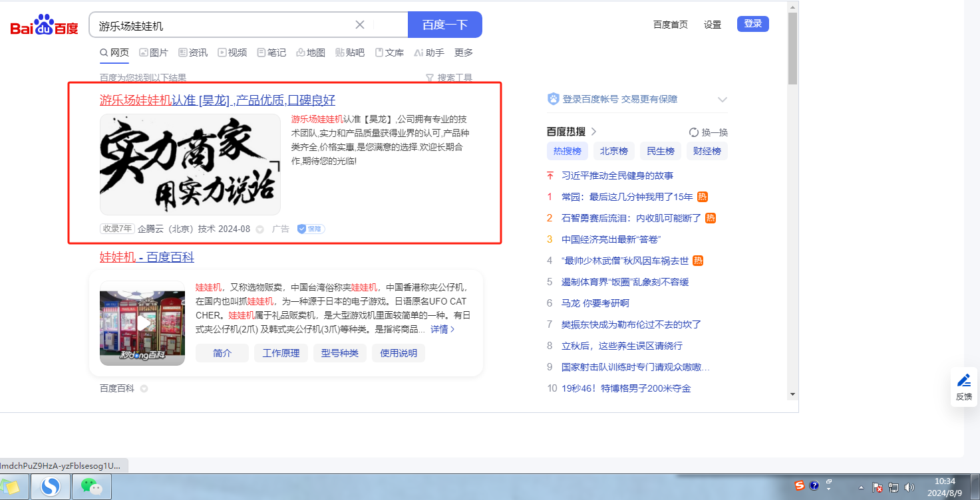This screenshot has width=980, height=500.
Task: Switch to the 图片 search tab
Action: click(x=154, y=53)
